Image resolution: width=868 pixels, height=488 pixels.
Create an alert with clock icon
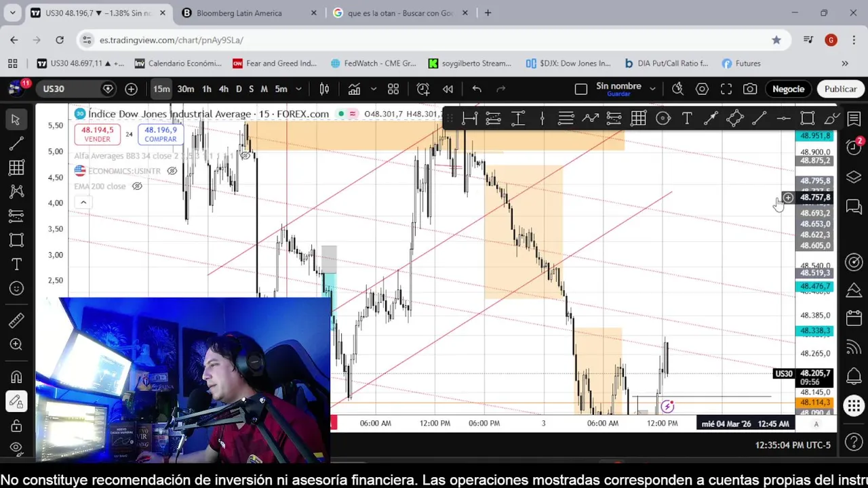423,89
